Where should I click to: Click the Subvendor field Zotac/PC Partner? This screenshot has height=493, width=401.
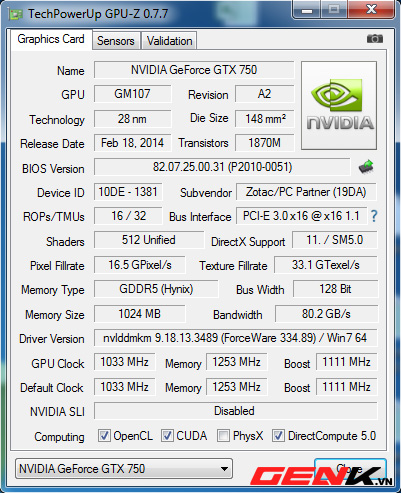(306, 192)
